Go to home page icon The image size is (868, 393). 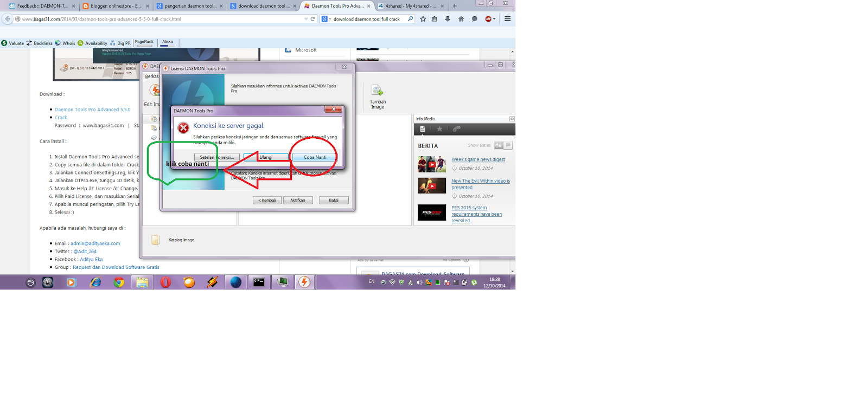461,19
